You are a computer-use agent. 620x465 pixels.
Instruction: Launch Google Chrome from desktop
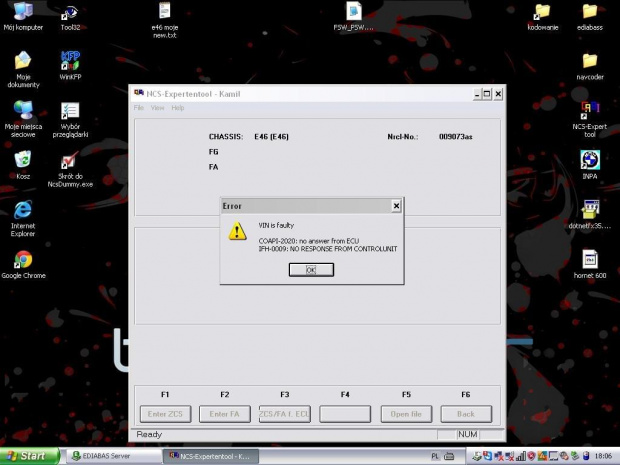23,264
